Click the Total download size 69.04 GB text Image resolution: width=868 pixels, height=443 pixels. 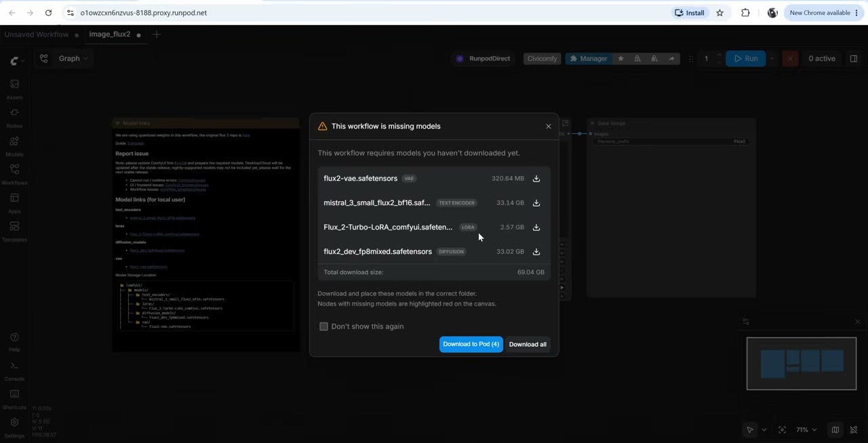point(434,272)
